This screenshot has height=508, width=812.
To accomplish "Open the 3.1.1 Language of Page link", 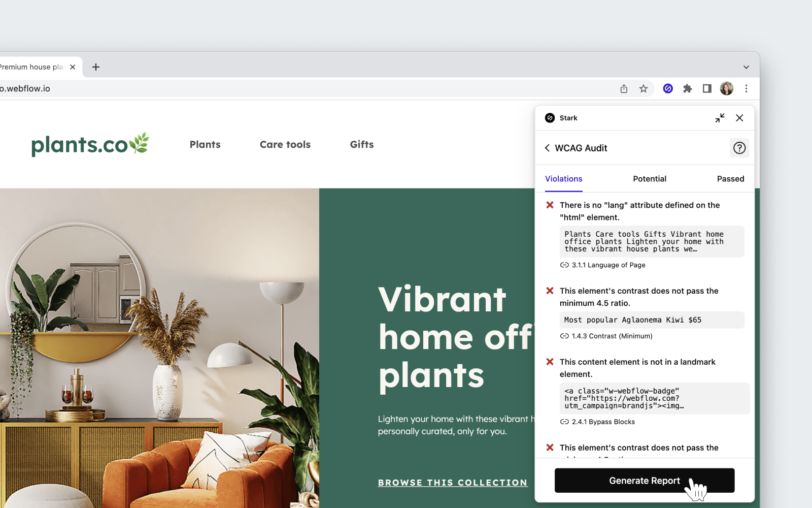I will [x=608, y=265].
